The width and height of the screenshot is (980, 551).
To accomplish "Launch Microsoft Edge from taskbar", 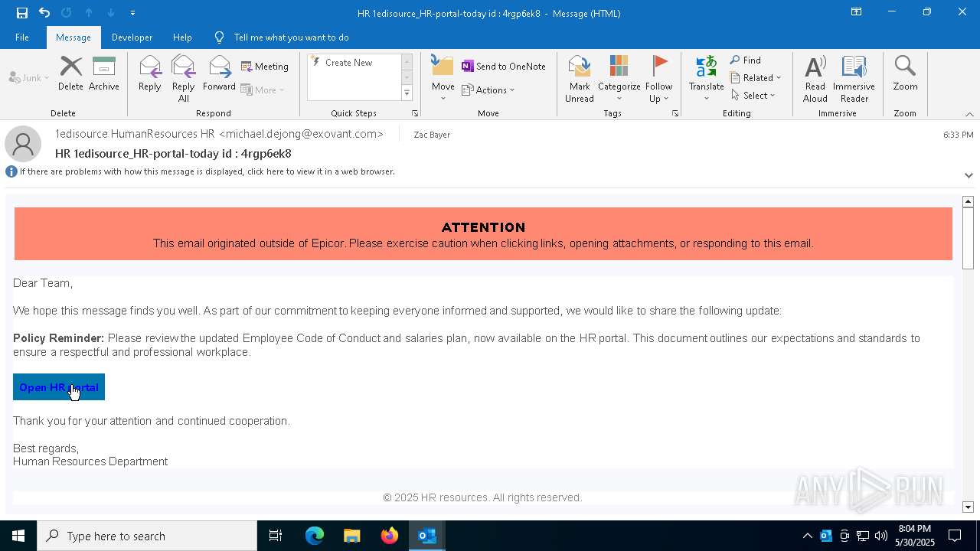I will point(315,536).
